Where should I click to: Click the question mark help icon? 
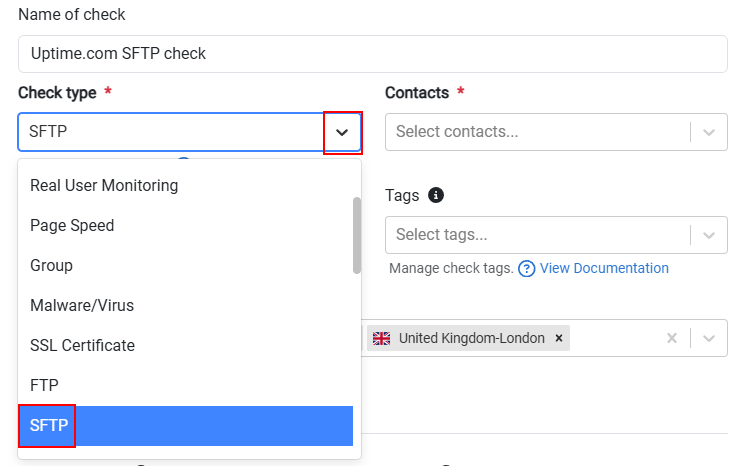(x=526, y=269)
